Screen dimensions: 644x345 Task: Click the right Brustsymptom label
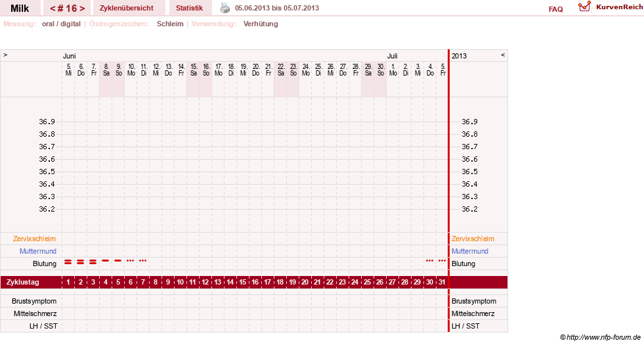(x=473, y=301)
